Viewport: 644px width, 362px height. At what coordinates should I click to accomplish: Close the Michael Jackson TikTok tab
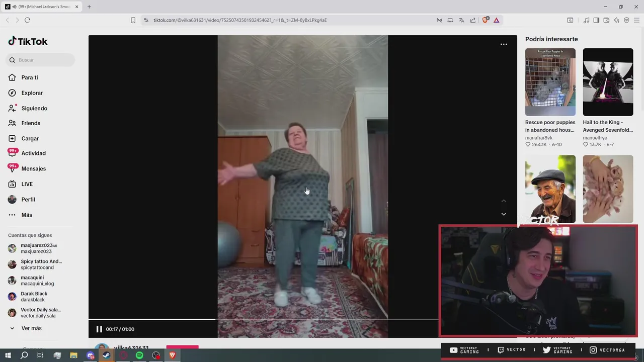point(77,7)
